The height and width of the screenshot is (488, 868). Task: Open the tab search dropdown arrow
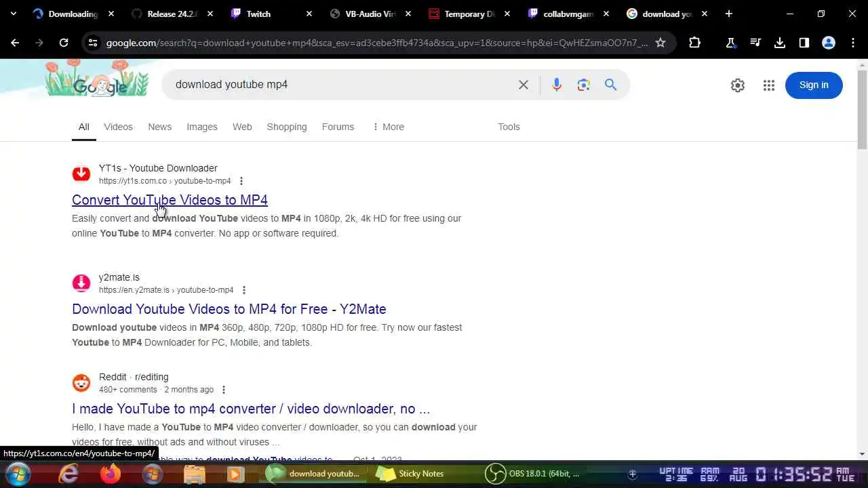13,14
